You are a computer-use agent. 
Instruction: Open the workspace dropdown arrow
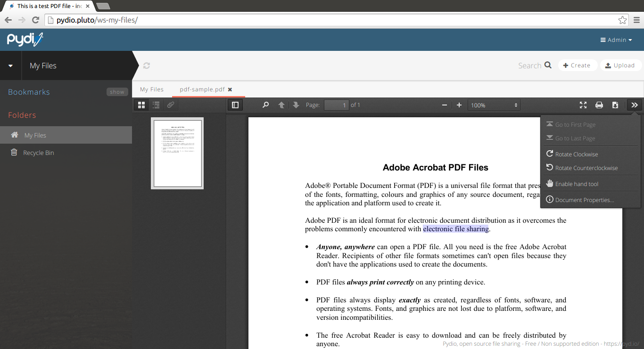tap(10, 66)
